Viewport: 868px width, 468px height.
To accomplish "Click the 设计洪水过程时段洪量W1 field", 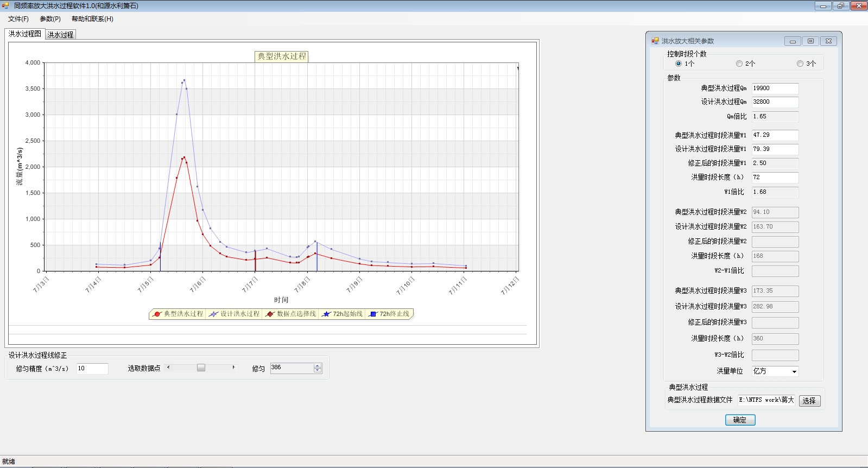I will (775, 149).
